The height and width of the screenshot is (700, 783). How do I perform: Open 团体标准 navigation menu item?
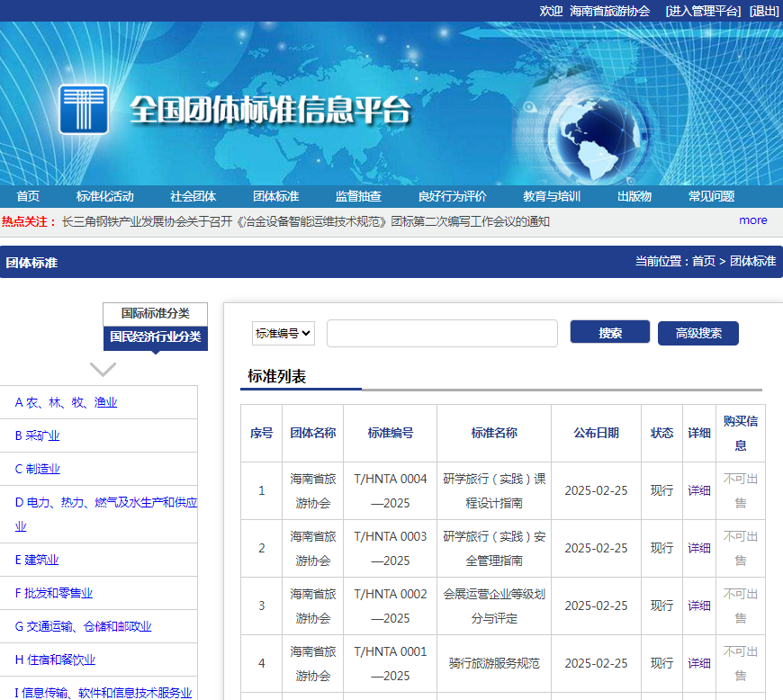click(x=275, y=196)
